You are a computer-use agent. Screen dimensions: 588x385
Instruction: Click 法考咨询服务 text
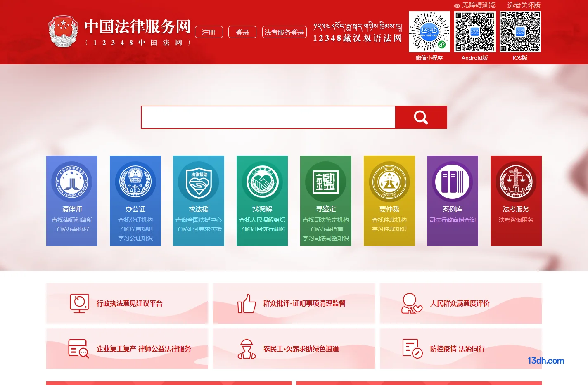(x=516, y=220)
